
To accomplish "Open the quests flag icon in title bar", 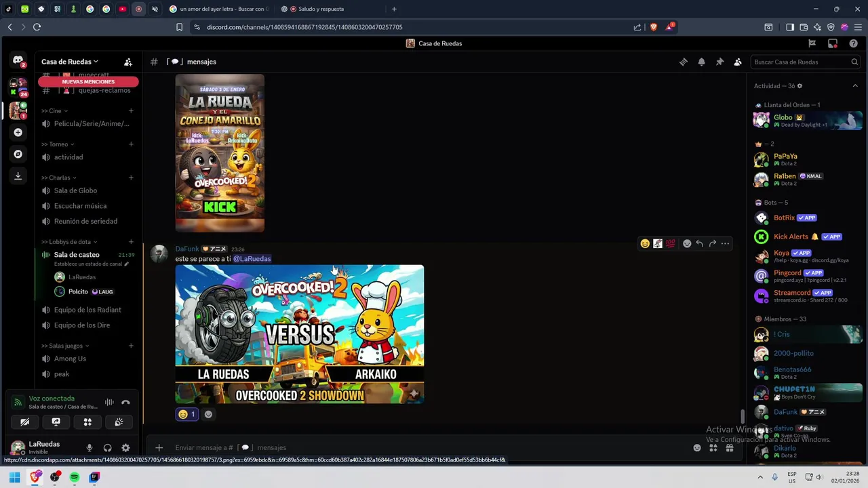I will (812, 43).
